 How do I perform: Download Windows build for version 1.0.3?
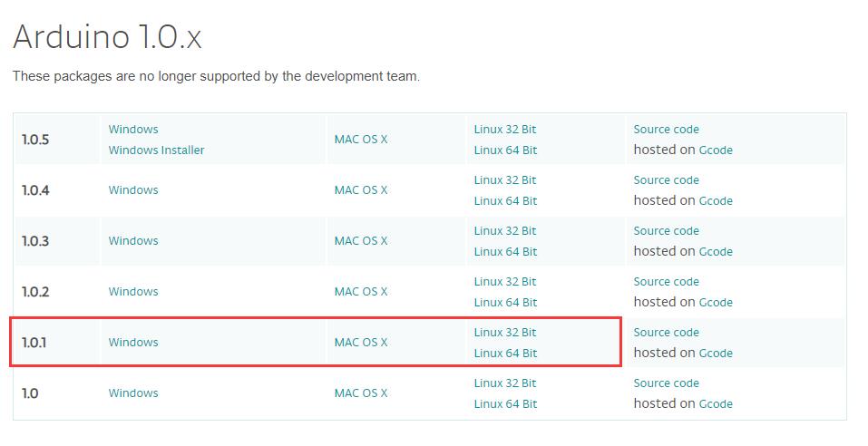(133, 241)
